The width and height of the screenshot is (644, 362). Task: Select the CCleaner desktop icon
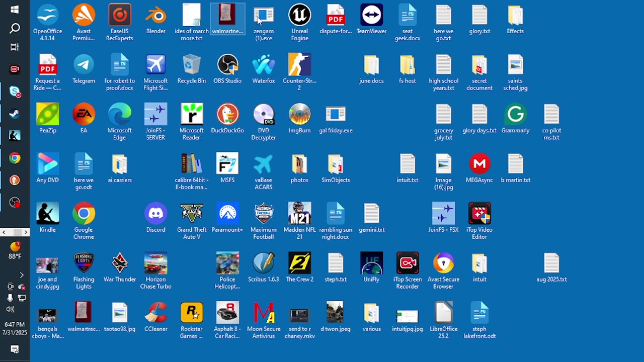(156, 318)
